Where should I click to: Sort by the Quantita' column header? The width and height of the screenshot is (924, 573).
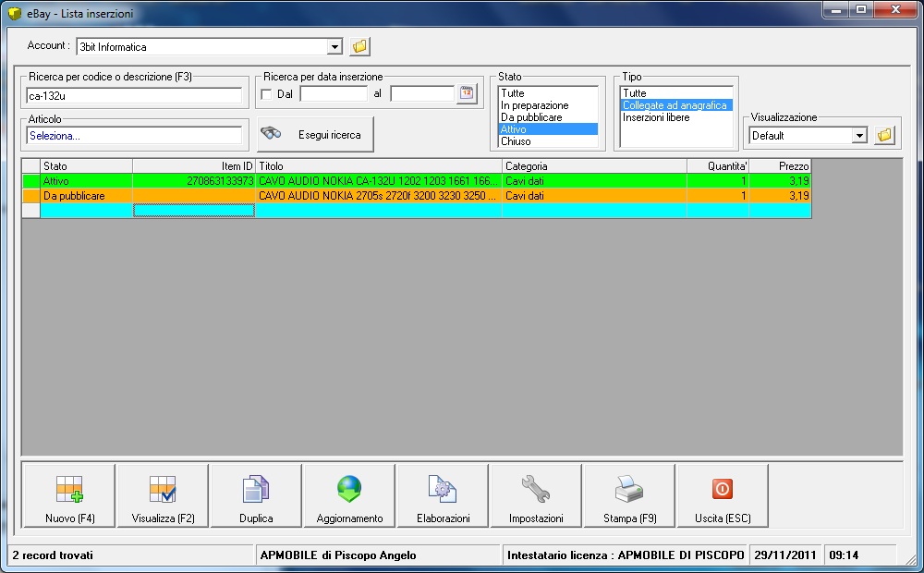[718, 166]
